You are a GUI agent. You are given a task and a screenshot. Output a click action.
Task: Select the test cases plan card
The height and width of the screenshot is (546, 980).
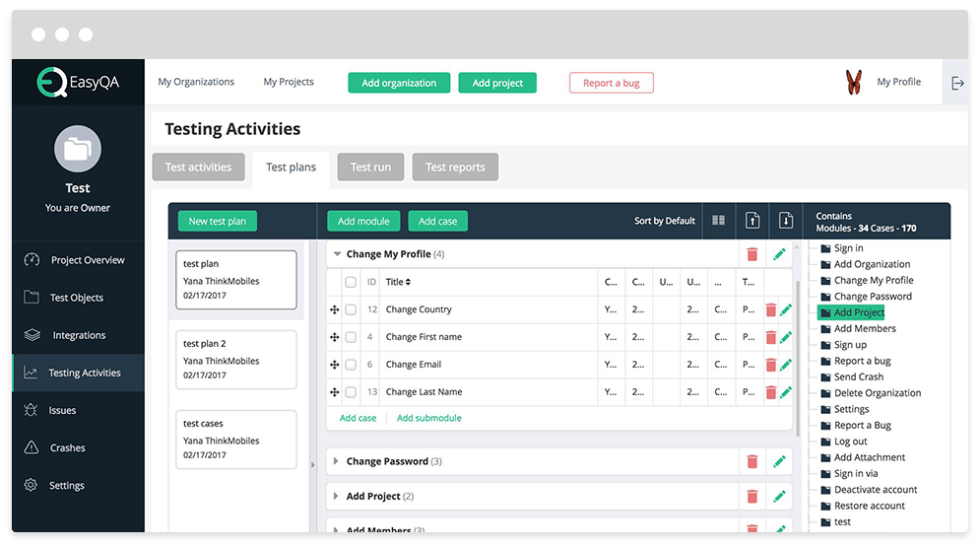(236, 440)
